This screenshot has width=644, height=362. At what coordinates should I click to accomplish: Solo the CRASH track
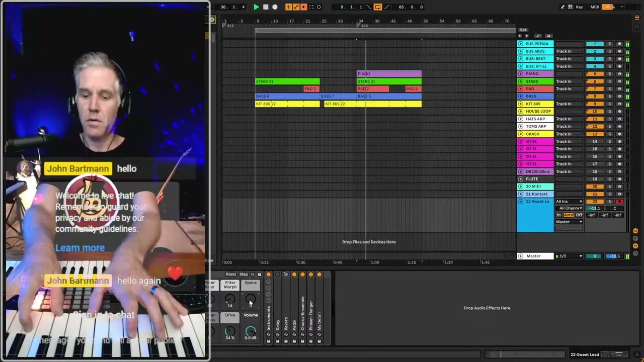(610, 134)
